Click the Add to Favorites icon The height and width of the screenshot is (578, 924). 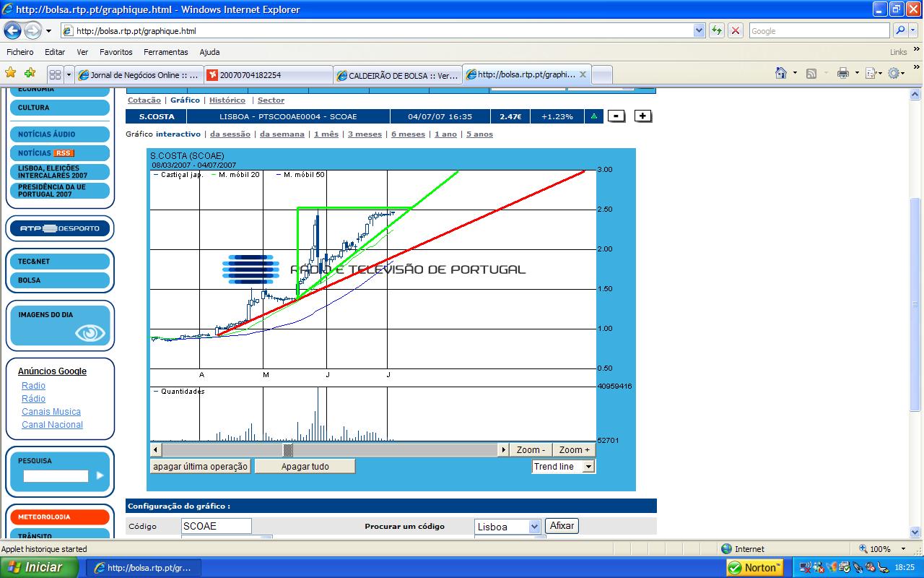30,73
